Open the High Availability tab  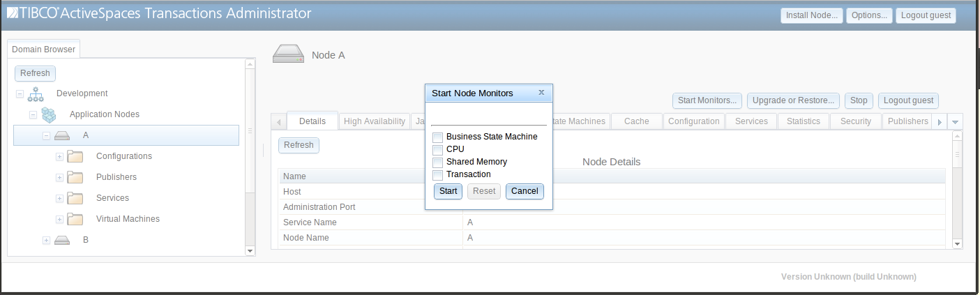coord(375,121)
